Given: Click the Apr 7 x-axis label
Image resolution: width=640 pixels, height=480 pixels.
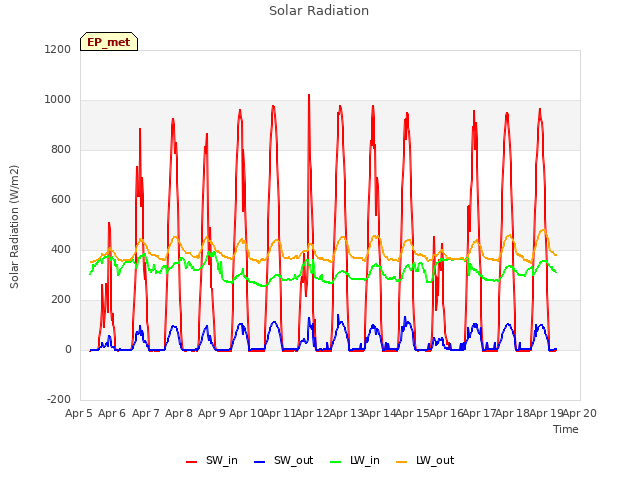Looking at the screenshot, I should coord(145,413).
